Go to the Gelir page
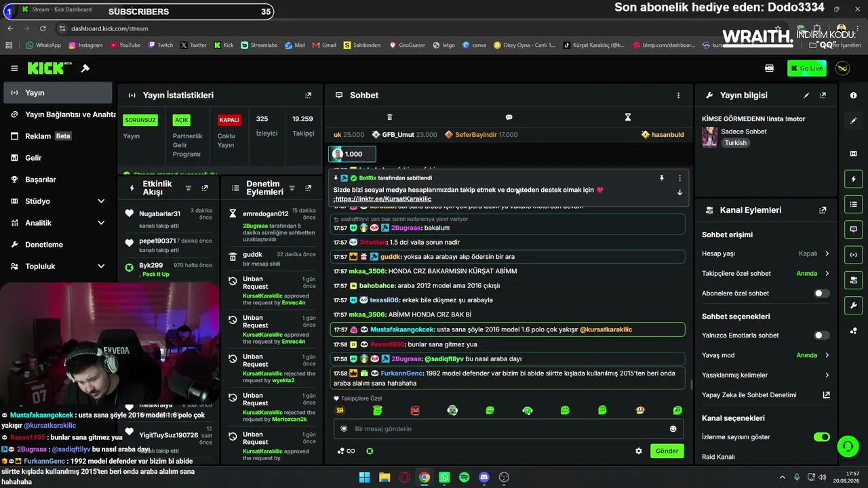Screen dimensions: 868x488 [57, 158]
